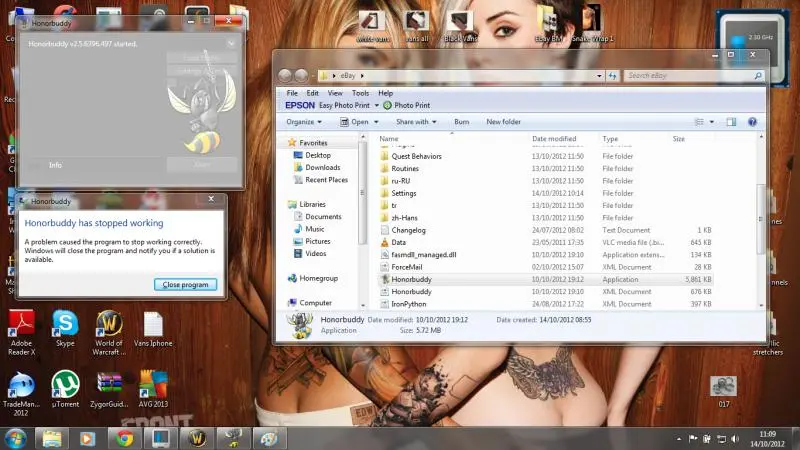Open the Skype desktop shortcut

(65, 329)
